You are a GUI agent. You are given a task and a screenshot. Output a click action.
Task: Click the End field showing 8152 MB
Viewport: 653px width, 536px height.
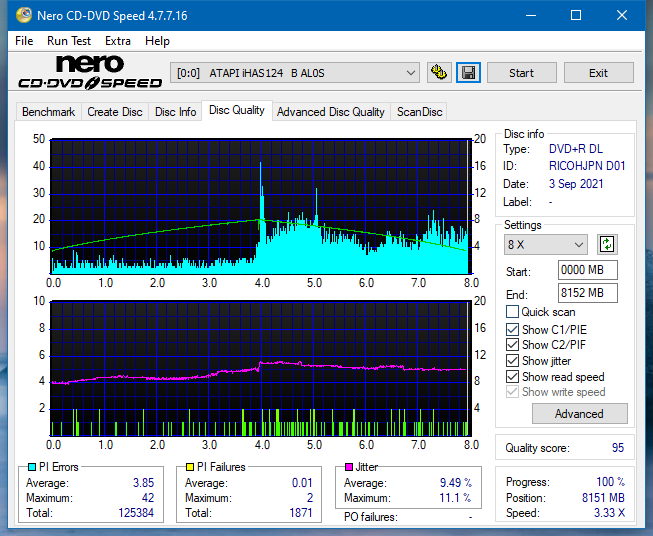587,293
